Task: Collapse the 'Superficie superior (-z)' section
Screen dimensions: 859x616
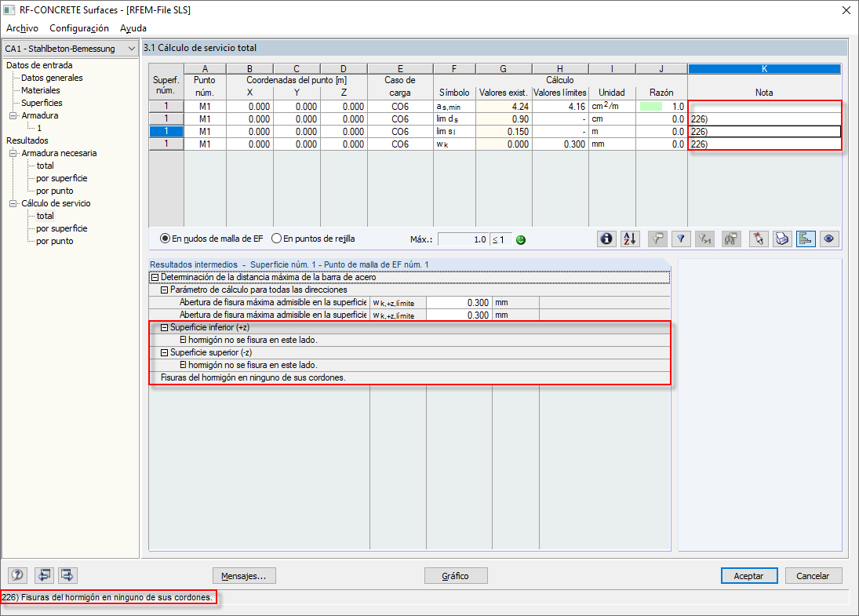Action: point(164,353)
